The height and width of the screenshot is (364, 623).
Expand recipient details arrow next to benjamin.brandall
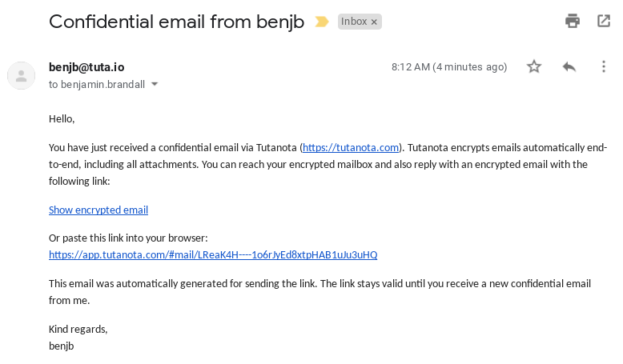coord(155,84)
